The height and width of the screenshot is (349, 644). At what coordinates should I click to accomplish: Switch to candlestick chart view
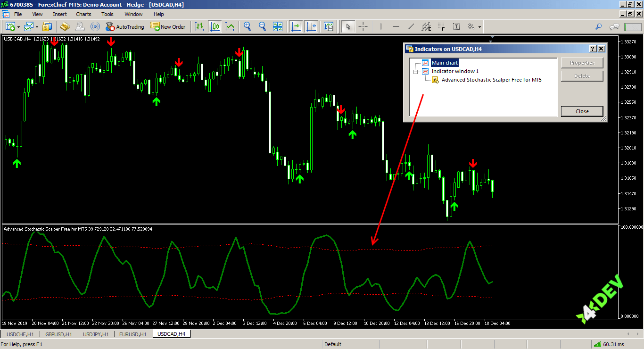(x=215, y=26)
